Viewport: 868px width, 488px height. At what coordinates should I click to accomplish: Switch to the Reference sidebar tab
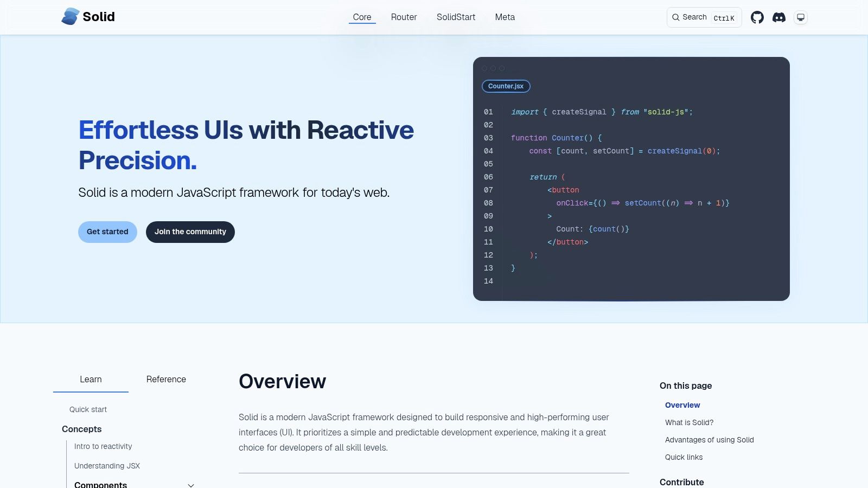coord(166,379)
